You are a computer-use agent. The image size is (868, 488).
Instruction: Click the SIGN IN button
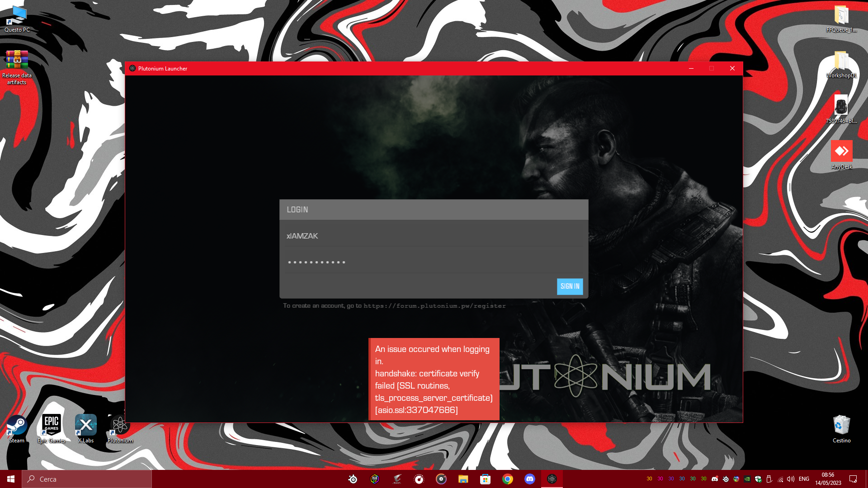coord(570,286)
